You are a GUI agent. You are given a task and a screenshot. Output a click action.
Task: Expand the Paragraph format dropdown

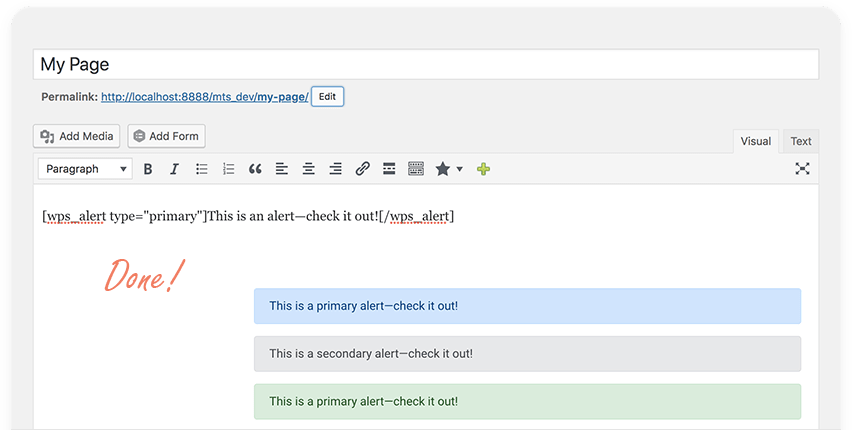point(85,169)
